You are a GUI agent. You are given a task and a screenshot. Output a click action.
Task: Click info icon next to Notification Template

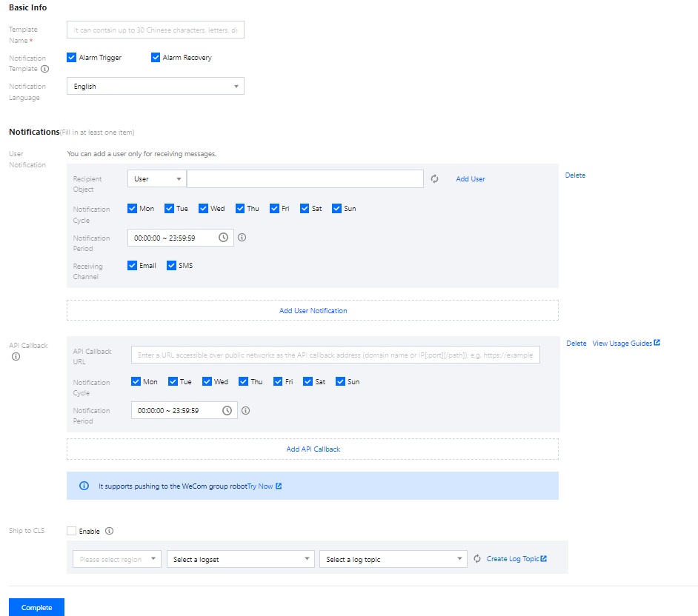(x=44, y=69)
